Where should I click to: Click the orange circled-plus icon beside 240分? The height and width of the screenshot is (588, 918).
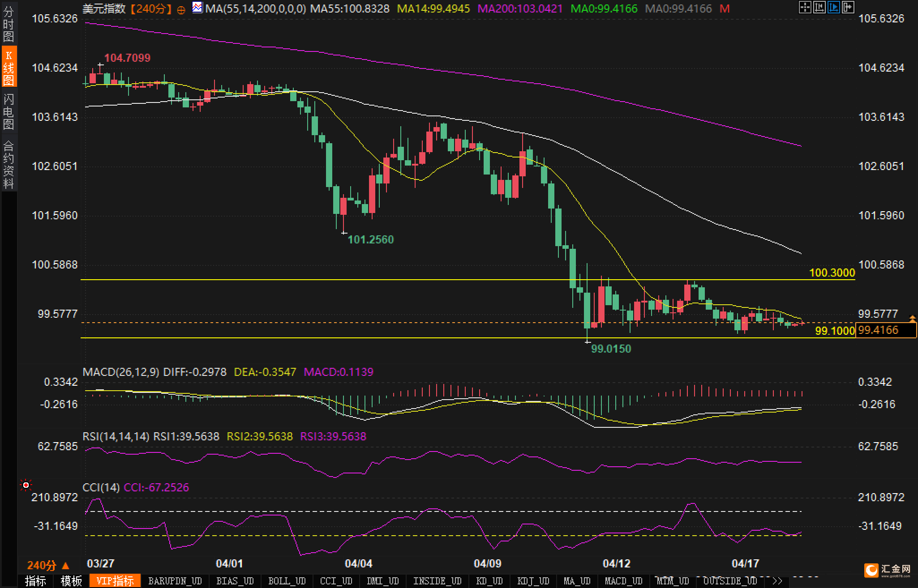coord(181,10)
